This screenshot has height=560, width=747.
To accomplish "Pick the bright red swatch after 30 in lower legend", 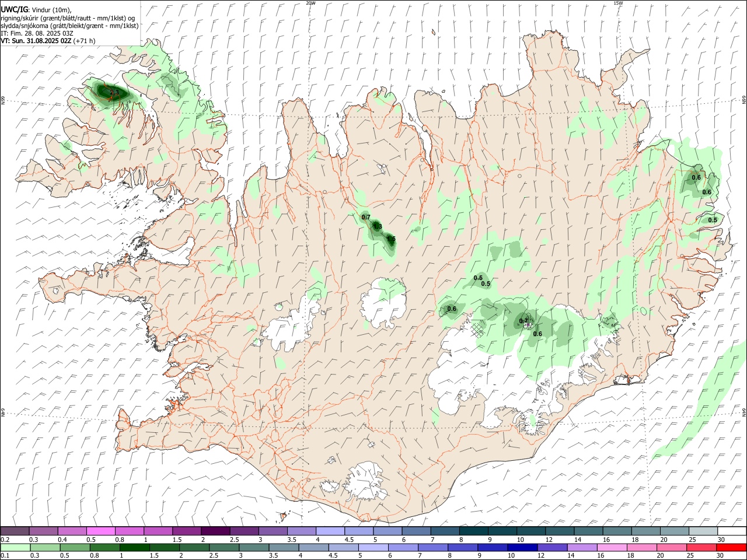I will click(731, 547).
